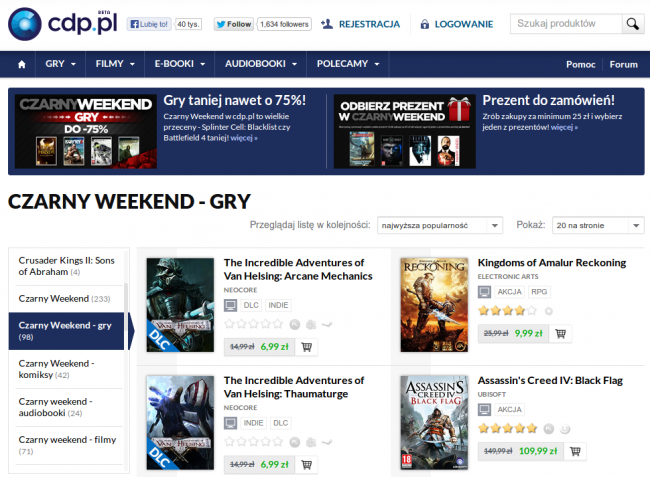Open 'Van Helsing: Thaumaturge' title link

pos(294,387)
